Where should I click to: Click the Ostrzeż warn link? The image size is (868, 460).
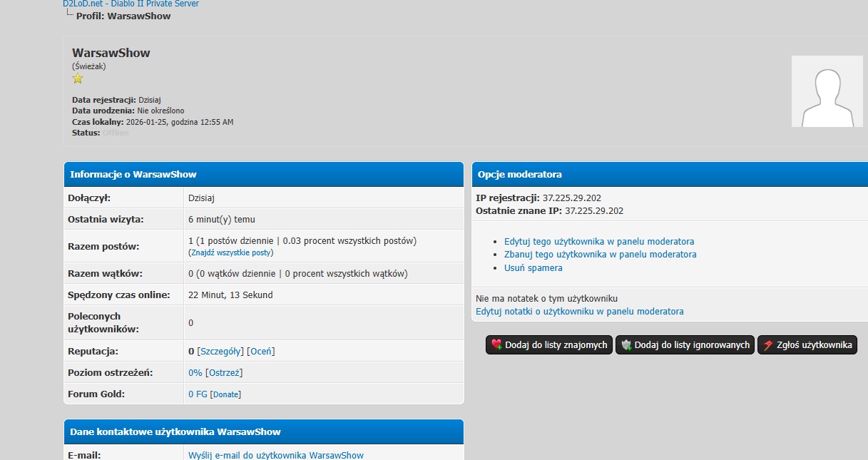[225, 373]
